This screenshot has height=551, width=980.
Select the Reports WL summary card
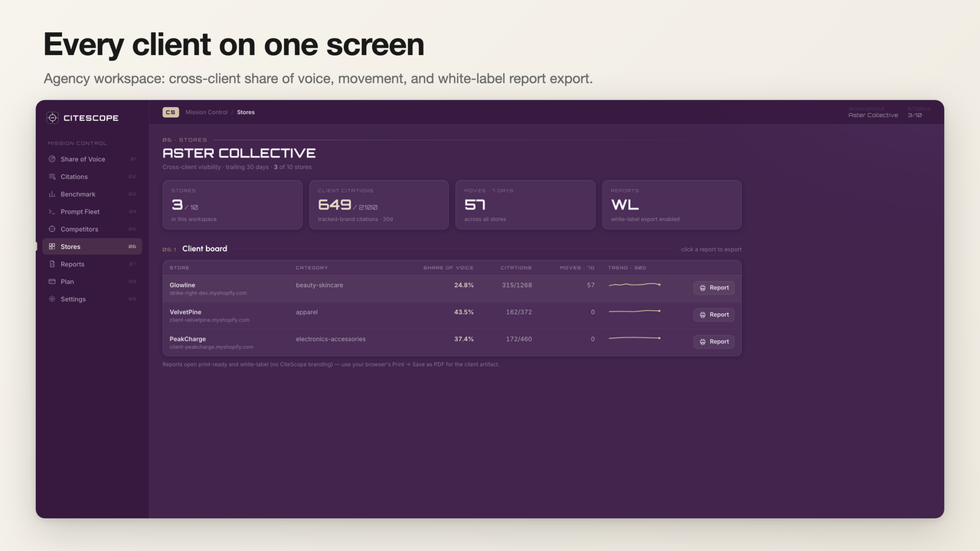pyautogui.click(x=671, y=204)
